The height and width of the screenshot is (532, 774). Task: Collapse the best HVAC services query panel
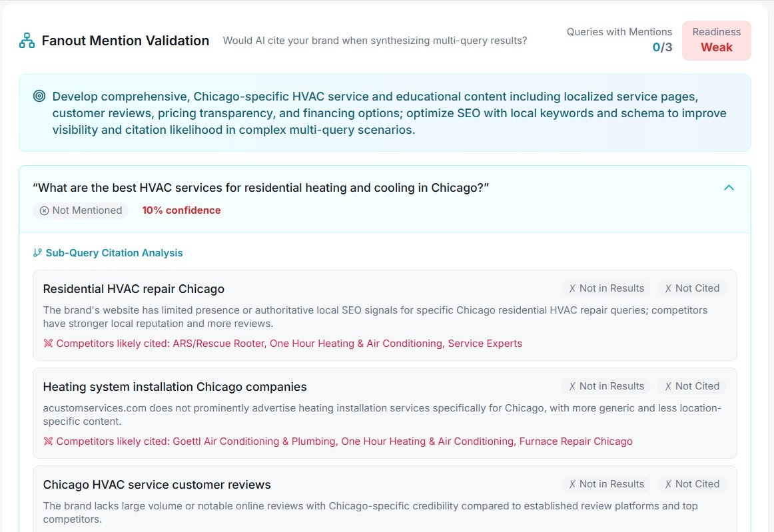pyautogui.click(x=729, y=188)
